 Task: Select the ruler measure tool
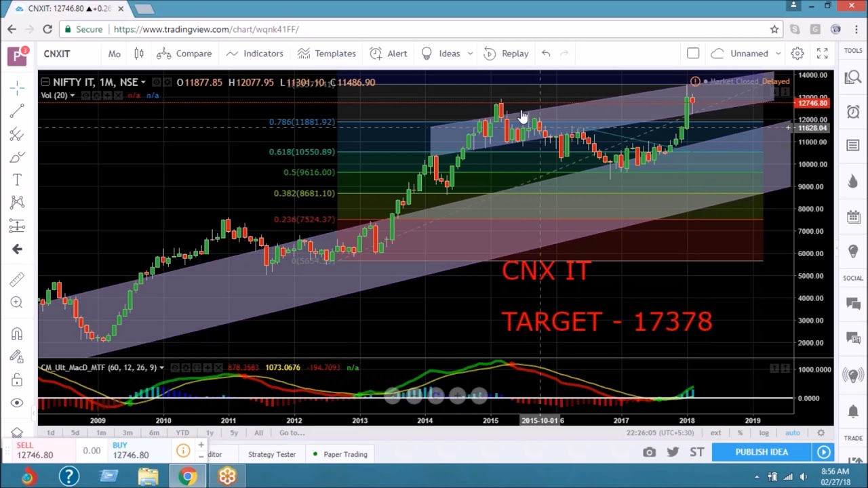pyautogui.click(x=17, y=279)
